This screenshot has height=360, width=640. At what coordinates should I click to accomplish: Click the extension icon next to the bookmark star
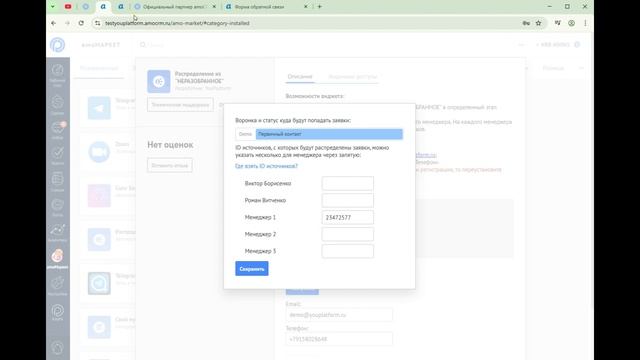pyautogui.click(x=558, y=23)
